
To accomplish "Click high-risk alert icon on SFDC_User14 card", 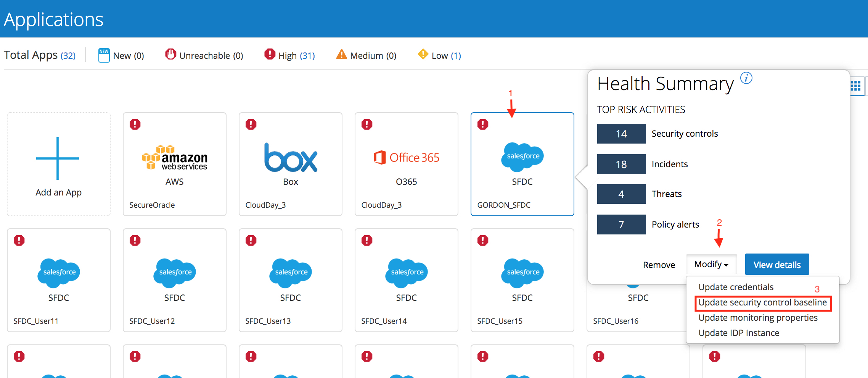I will pos(367,240).
